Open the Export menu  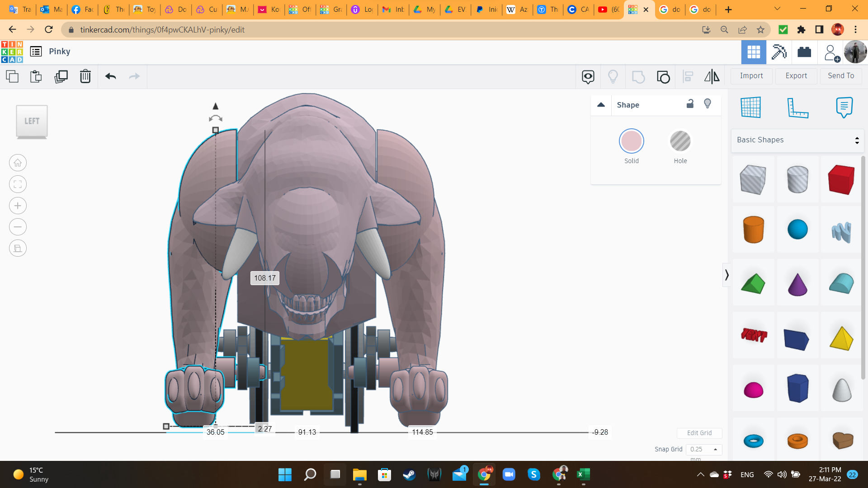pos(796,76)
